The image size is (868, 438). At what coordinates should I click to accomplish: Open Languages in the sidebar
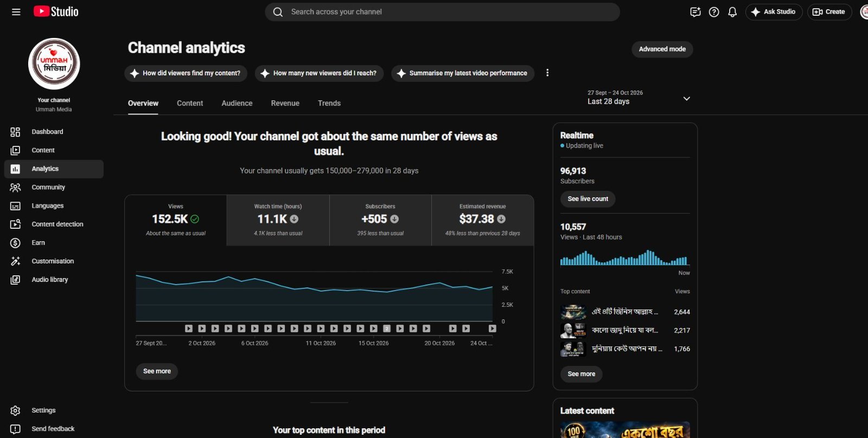(54, 205)
